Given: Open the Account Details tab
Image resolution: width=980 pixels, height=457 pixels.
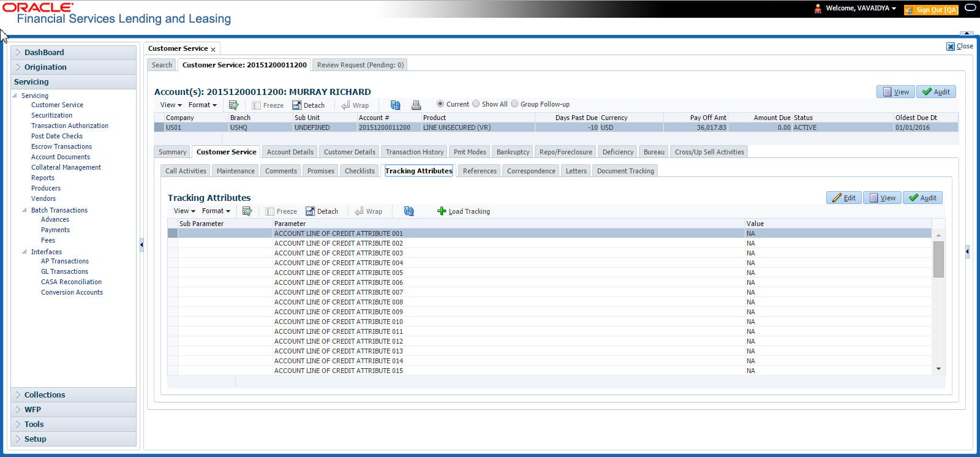Looking at the screenshot, I should 290,152.
